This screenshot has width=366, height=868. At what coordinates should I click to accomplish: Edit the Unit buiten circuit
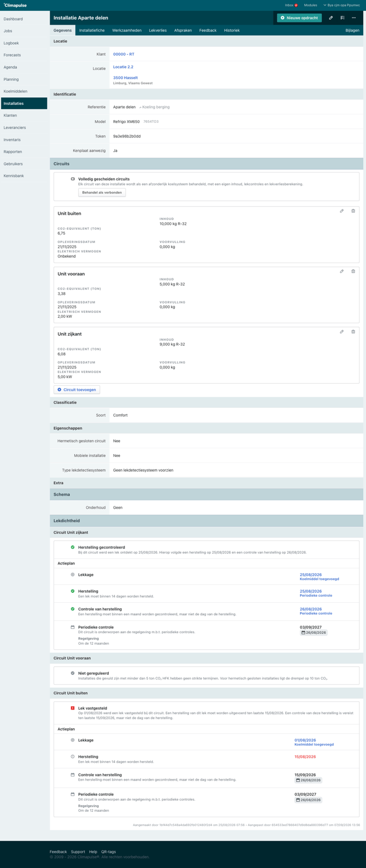point(342,211)
